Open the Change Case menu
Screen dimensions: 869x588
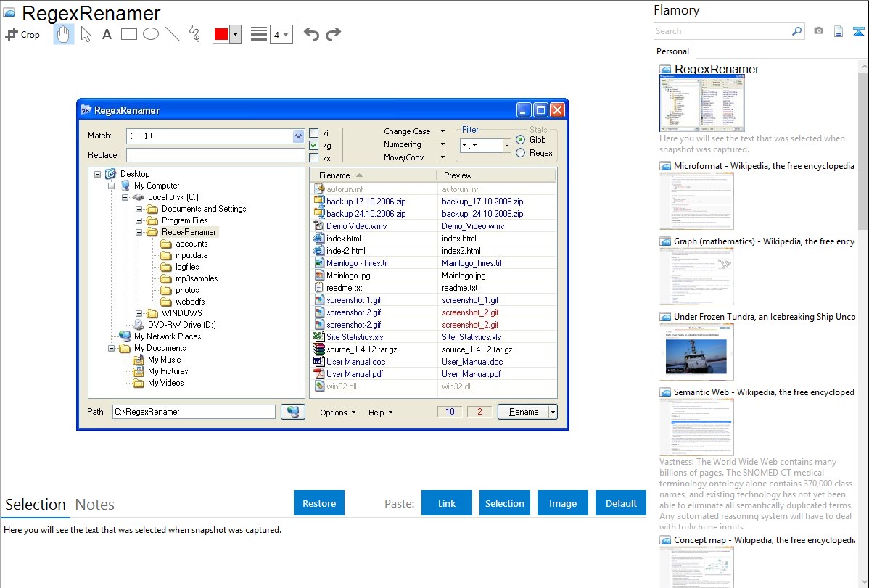[x=414, y=131]
